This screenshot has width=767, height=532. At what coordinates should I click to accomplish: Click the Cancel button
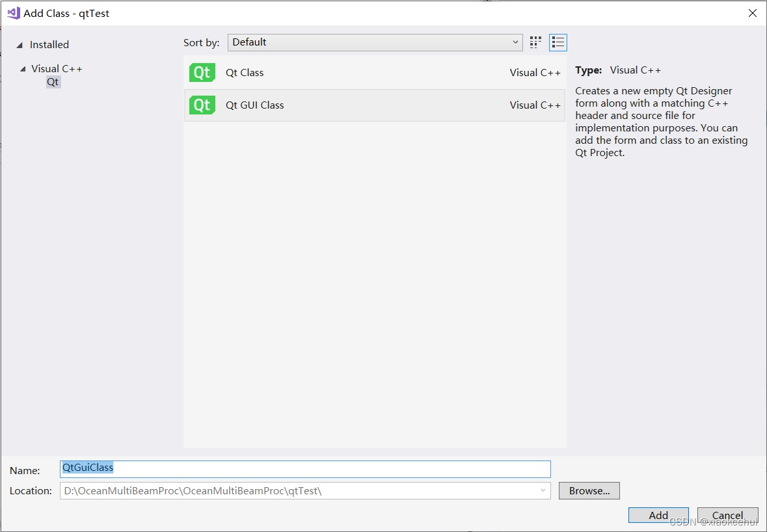point(727,515)
